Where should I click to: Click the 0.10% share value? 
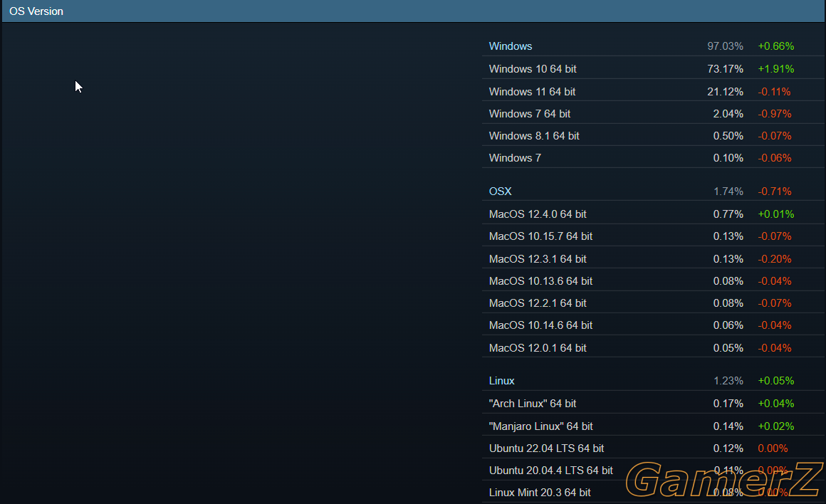click(728, 158)
